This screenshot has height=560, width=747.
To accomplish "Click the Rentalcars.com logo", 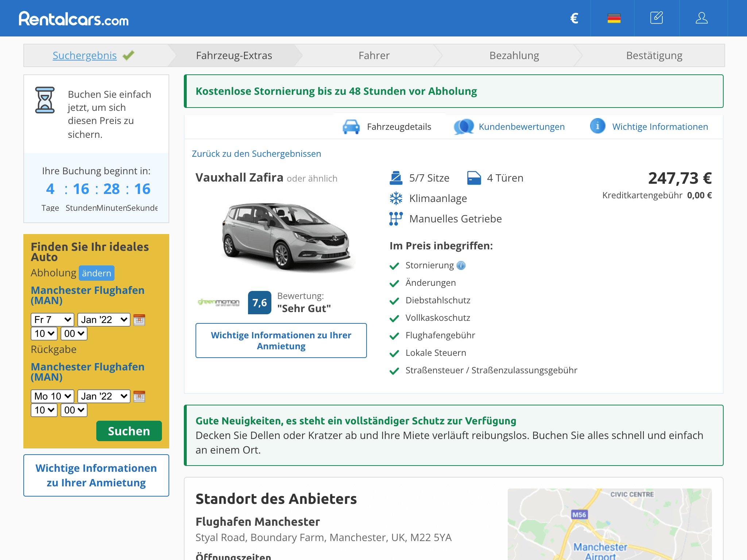I will pyautogui.click(x=74, y=19).
